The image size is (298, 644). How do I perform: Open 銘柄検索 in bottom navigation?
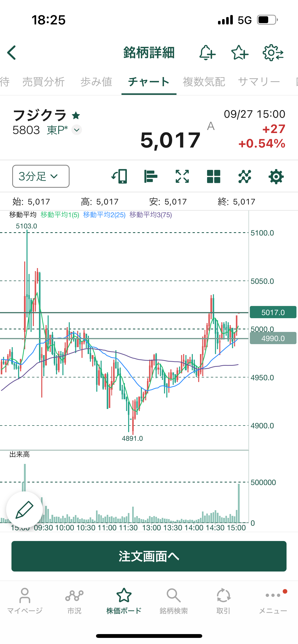[174, 600]
